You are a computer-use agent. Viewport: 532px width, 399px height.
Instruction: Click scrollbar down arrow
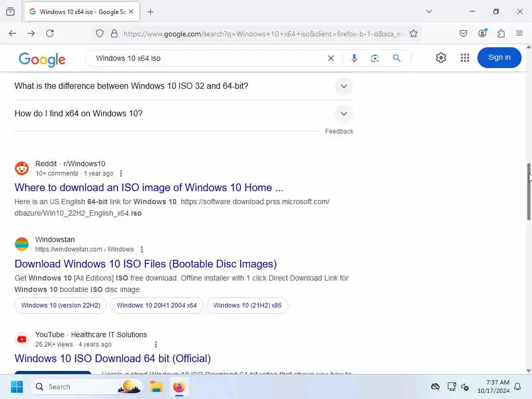pos(528,371)
